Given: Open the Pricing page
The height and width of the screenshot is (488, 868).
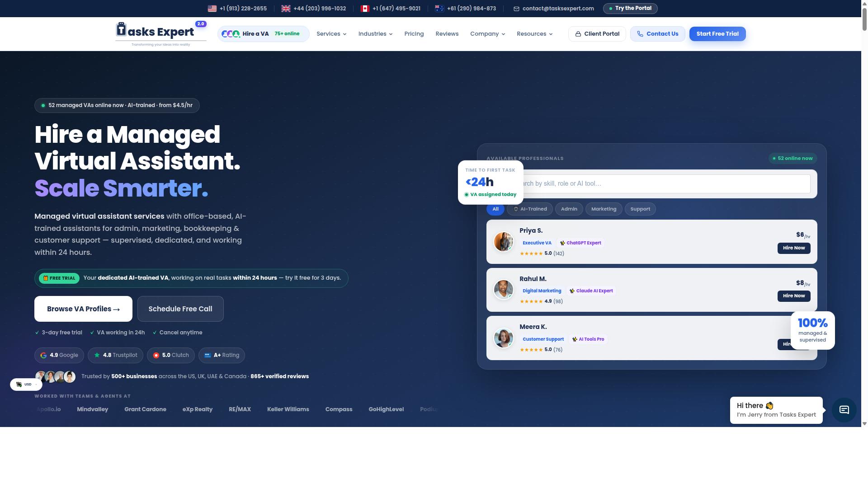Looking at the screenshot, I should tap(414, 34).
